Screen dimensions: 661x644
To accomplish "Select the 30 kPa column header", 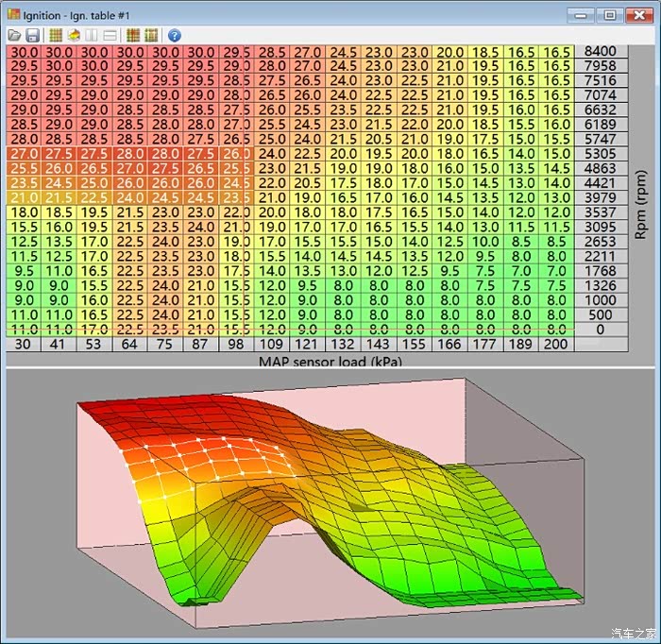I will 22,345.
